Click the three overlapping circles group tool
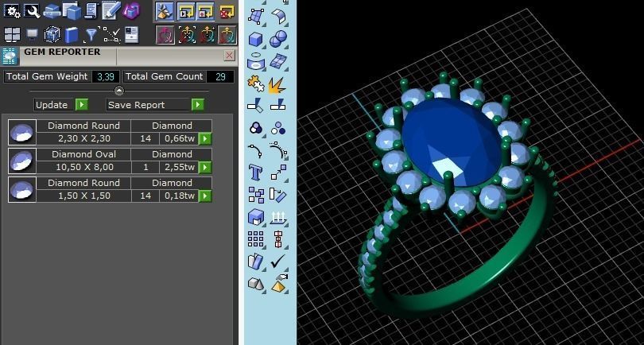Viewport: 644px width, 345px height. coord(256,129)
